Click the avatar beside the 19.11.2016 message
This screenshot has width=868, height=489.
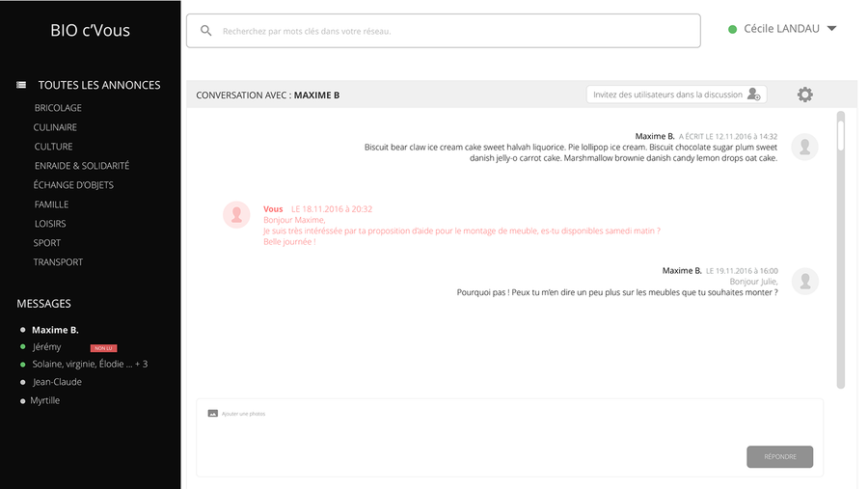[804, 281]
